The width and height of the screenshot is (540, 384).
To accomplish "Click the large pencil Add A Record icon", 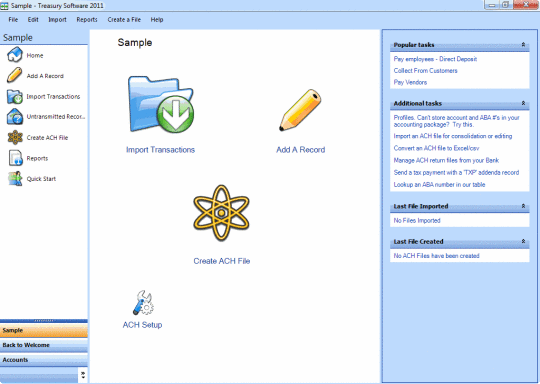I will pos(300,110).
